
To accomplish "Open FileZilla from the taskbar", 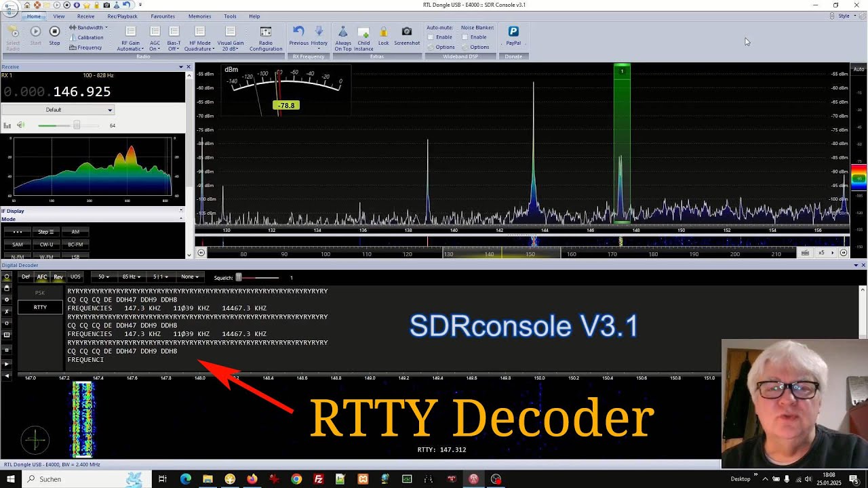I will tap(319, 479).
